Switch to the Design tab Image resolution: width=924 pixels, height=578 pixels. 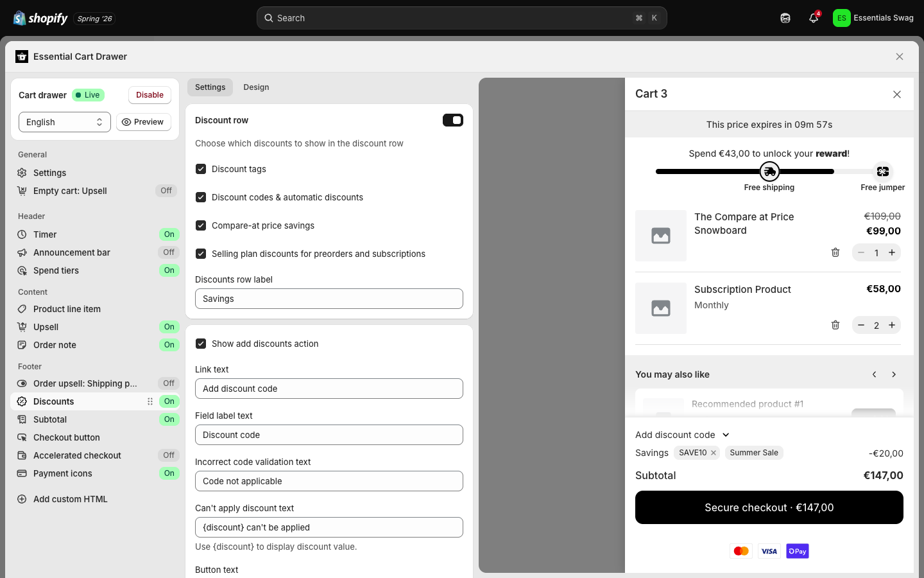click(256, 87)
